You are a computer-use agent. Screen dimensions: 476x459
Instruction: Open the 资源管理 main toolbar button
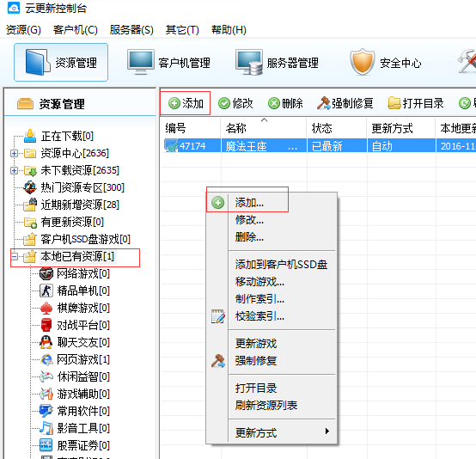[61, 63]
